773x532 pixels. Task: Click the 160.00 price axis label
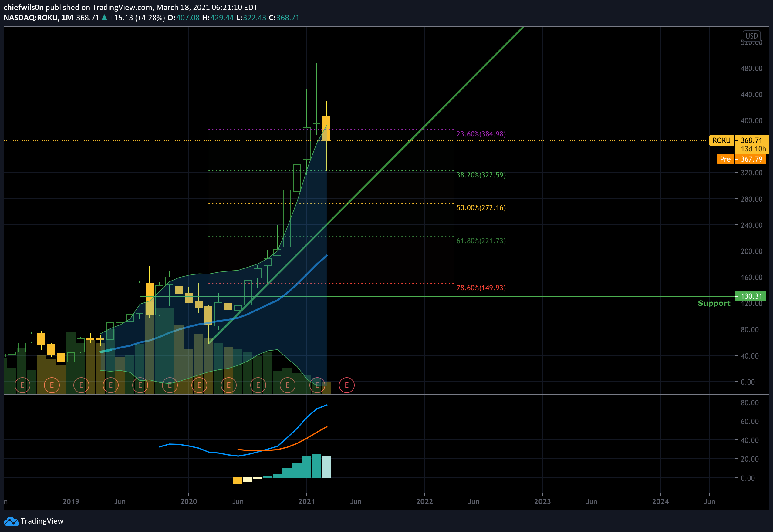(x=751, y=277)
